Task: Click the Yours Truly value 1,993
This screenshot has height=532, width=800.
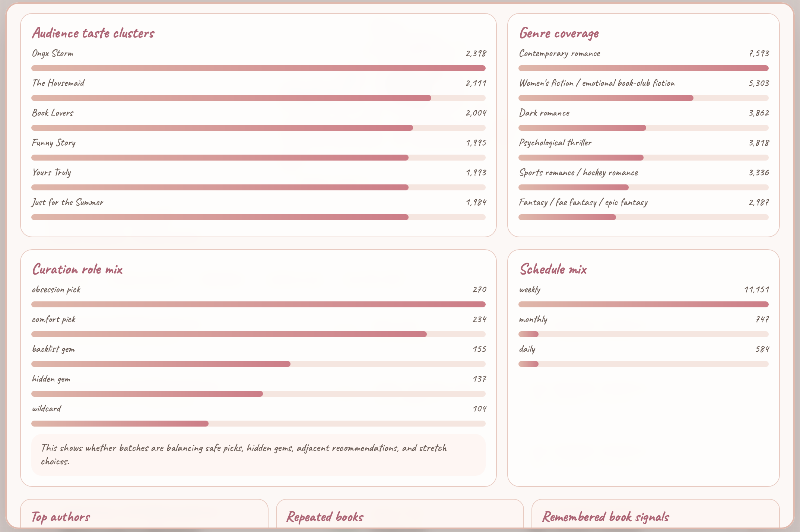Action: click(x=476, y=172)
